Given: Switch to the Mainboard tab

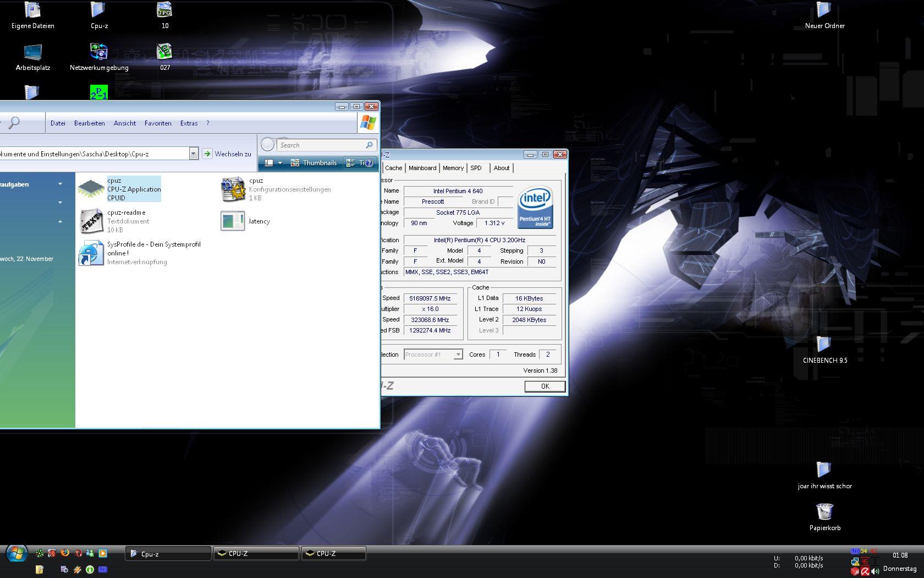Looking at the screenshot, I should point(422,168).
